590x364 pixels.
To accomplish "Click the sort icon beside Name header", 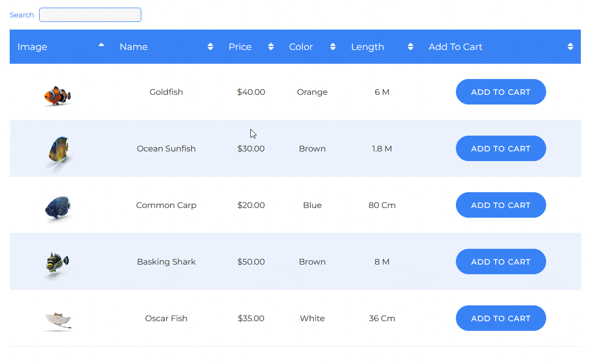I will (210, 46).
